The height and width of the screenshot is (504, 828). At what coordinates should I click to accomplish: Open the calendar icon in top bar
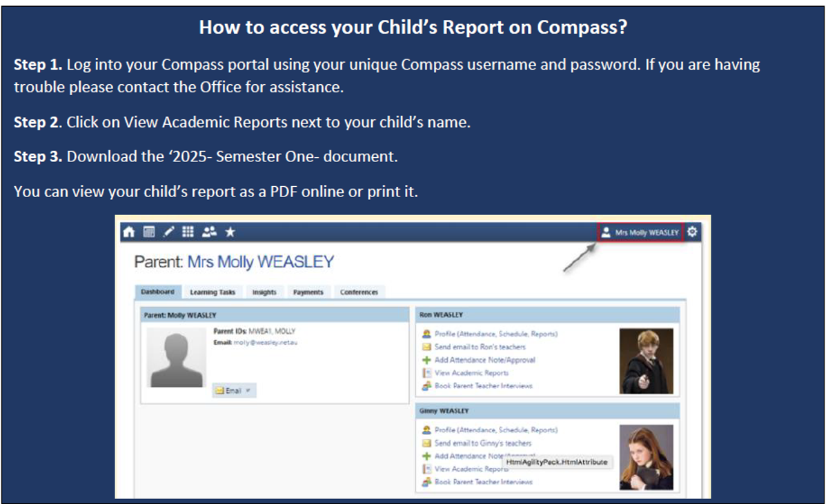[149, 232]
